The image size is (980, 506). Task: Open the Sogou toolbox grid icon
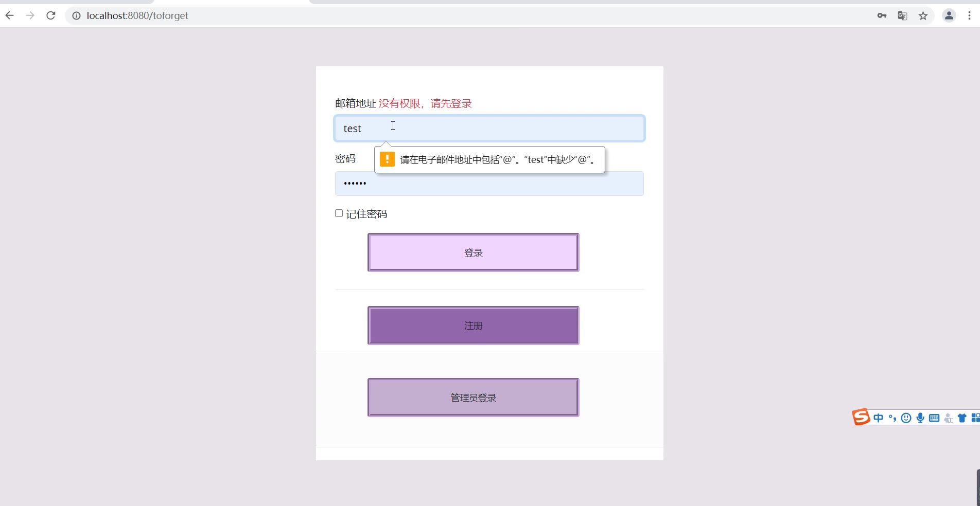[975, 418]
